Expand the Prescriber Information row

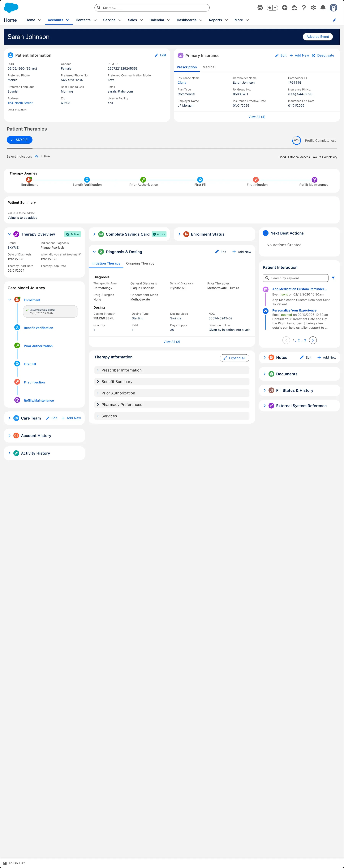tap(172, 370)
